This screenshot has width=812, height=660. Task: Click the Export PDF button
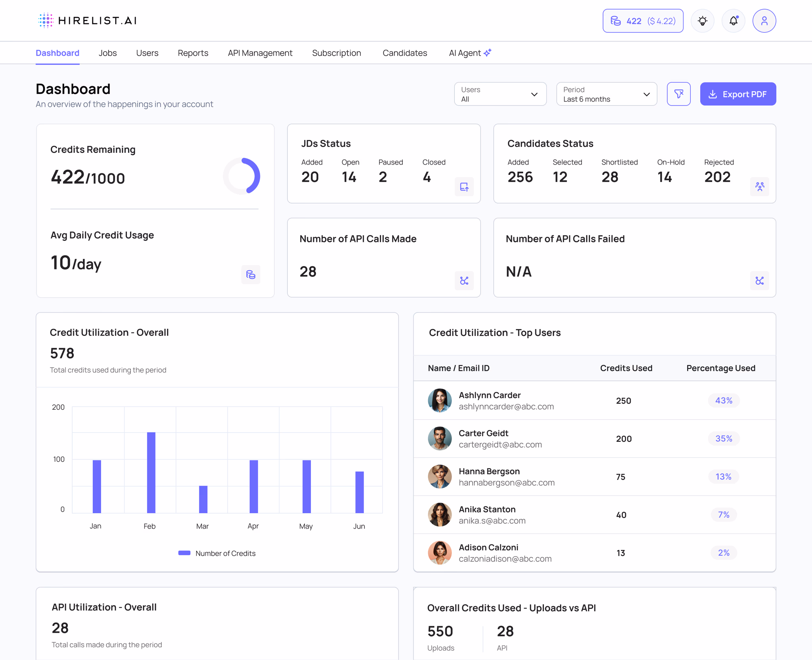[x=737, y=94]
